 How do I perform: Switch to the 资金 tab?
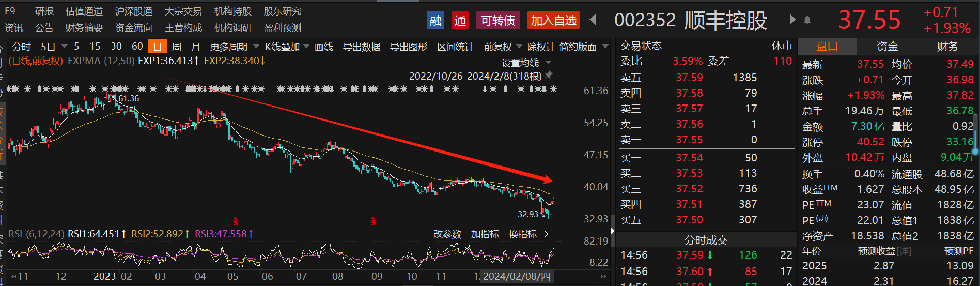pyautogui.click(x=887, y=47)
